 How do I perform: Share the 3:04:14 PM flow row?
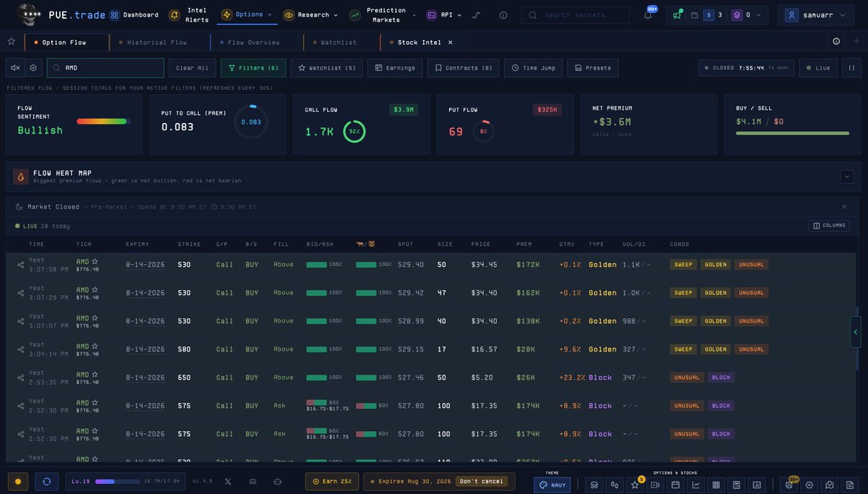[x=20, y=349]
